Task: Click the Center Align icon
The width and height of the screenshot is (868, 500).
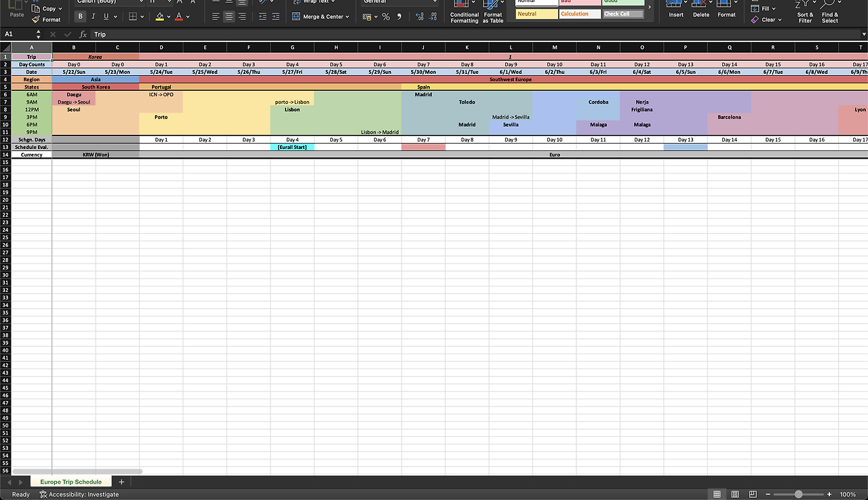Action: [229, 16]
